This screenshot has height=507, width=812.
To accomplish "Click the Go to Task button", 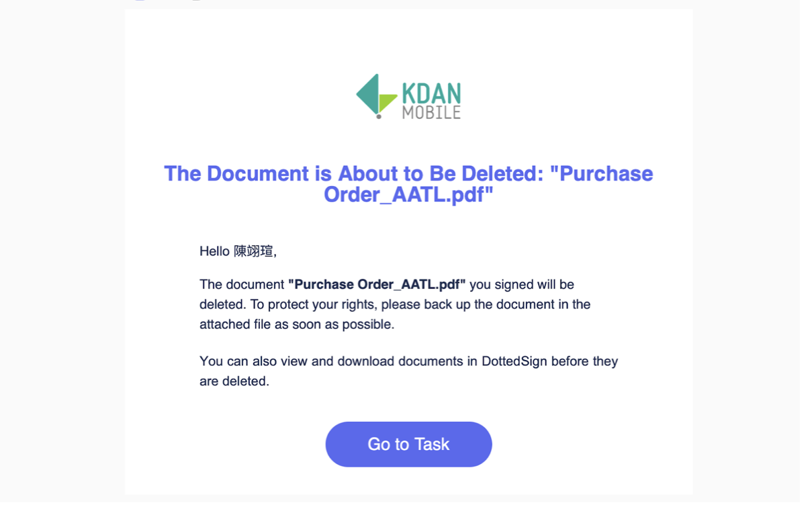I will [408, 444].
